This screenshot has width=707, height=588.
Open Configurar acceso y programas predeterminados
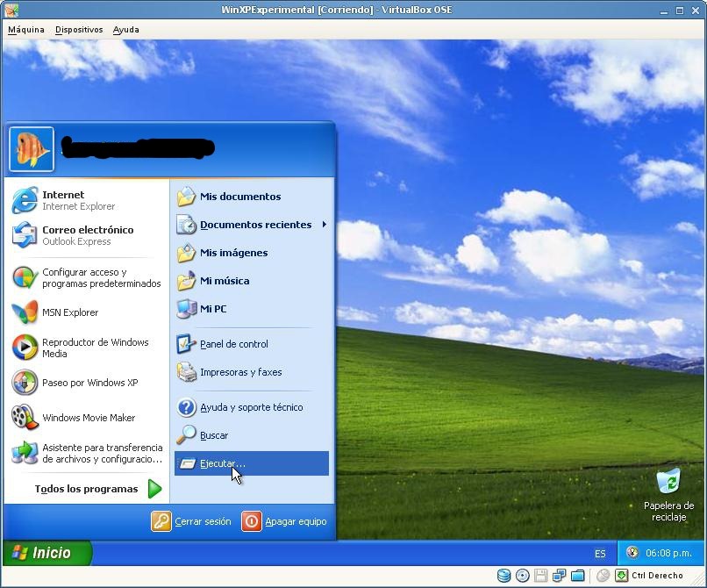[86, 277]
